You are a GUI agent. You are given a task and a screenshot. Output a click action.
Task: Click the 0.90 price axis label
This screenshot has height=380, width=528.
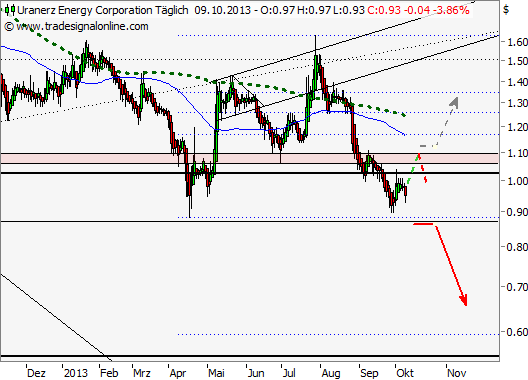[517, 212]
